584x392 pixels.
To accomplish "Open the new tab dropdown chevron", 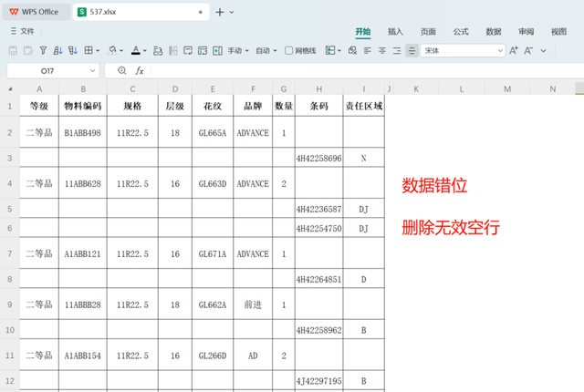I will [x=232, y=12].
